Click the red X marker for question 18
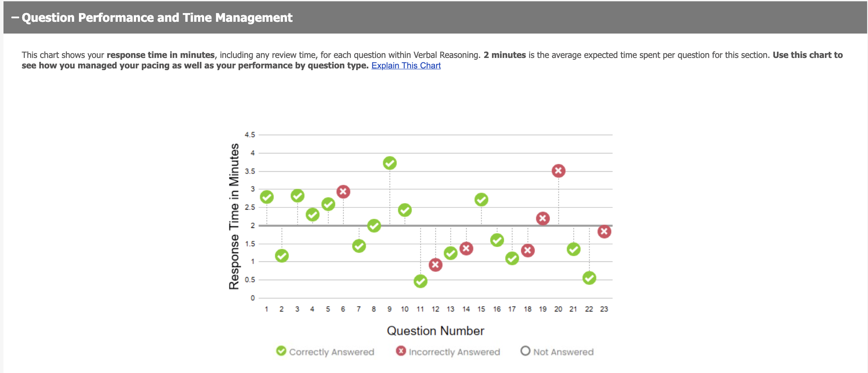Viewport: 868px width, 373px height. (528, 251)
